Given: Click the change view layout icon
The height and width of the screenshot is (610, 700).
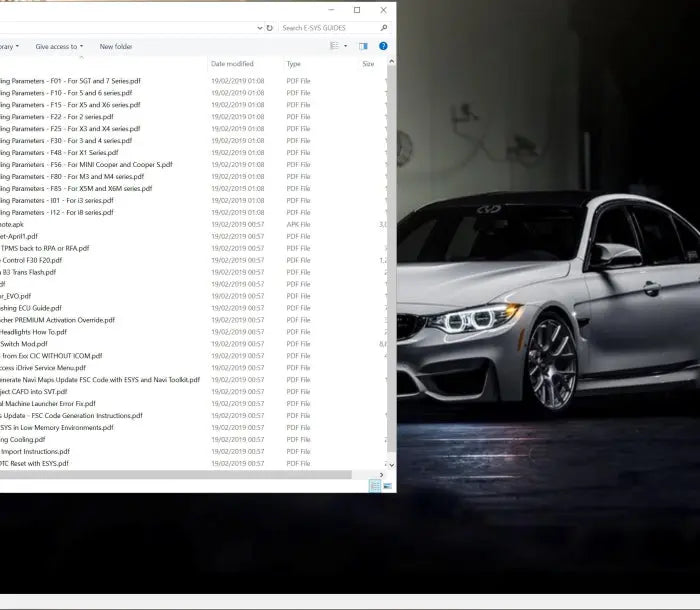Looking at the screenshot, I should tap(334, 46).
